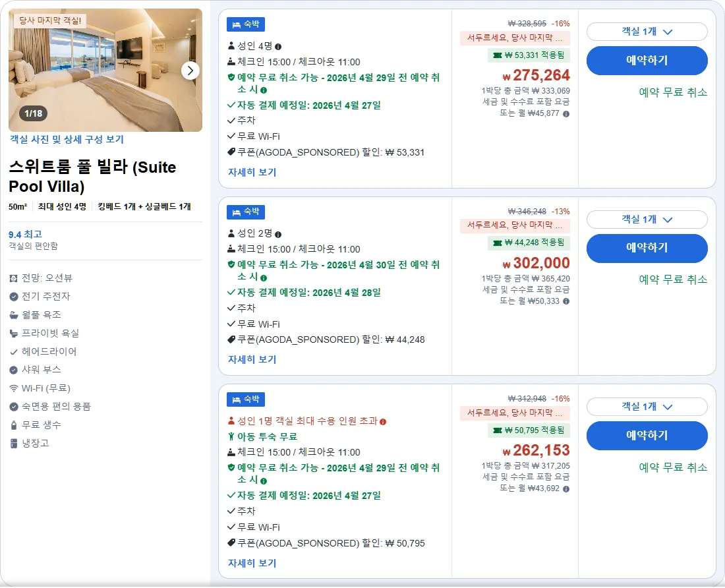The width and height of the screenshot is (725, 588).
Task: Click 예약하기 for the ₩262,153 offer
Action: click(x=647, y=436)
